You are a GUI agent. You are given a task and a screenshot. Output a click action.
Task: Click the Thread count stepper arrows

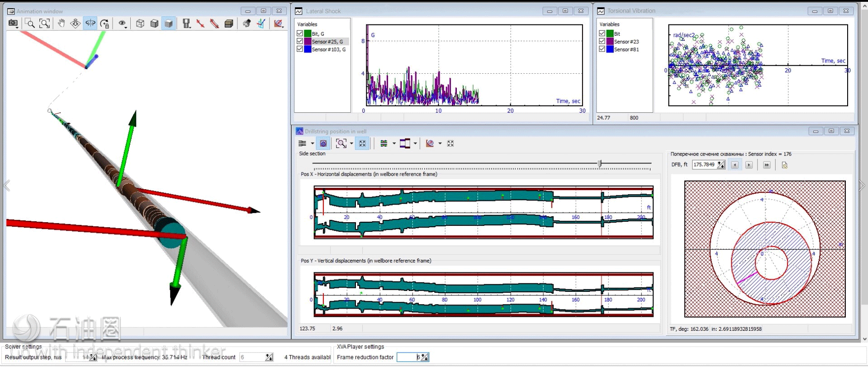(x=269, y=357)
